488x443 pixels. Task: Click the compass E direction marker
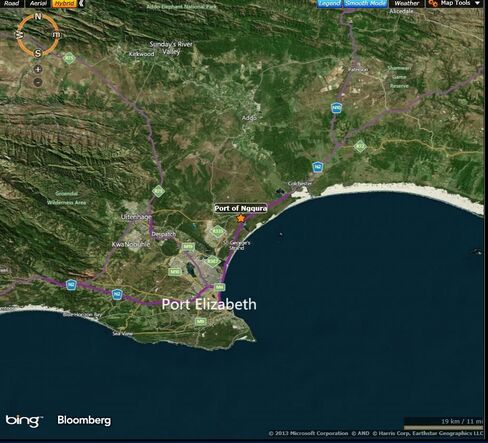point(56,34)
